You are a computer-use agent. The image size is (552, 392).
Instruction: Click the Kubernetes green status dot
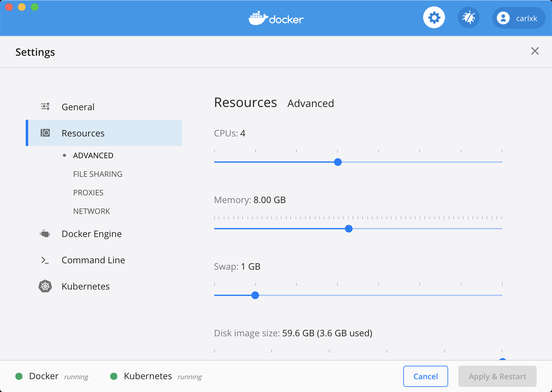[114, 376]
